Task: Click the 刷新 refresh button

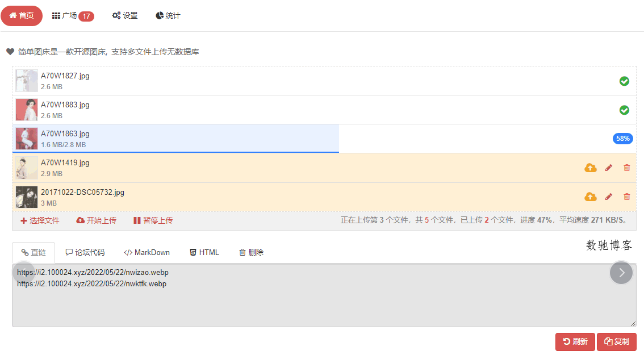Action: pos(575,342)
